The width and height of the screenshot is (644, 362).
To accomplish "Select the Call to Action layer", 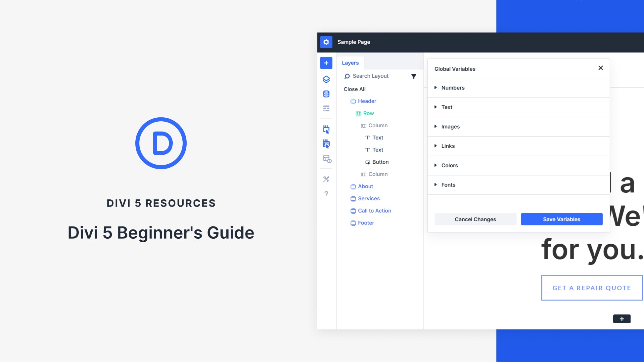I will [374, 211].
